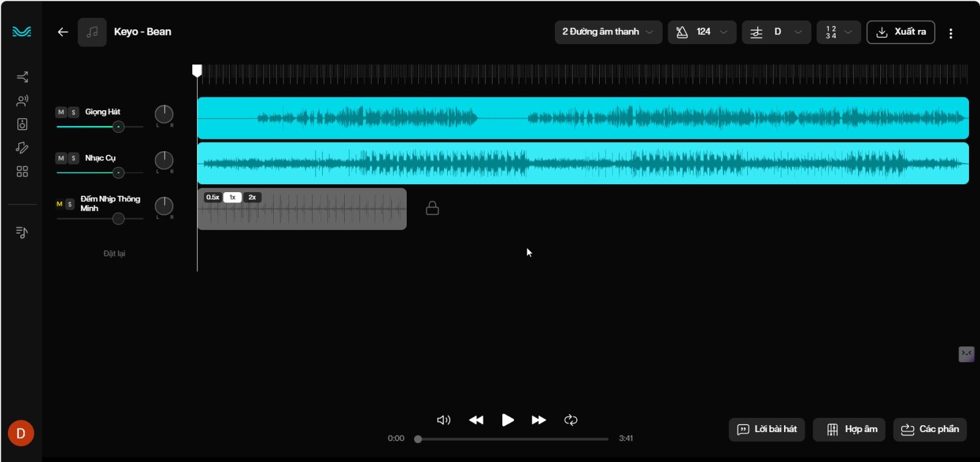
Task: Open the guitar plugin sidebar icon
Action: click(x=22, y=147)
